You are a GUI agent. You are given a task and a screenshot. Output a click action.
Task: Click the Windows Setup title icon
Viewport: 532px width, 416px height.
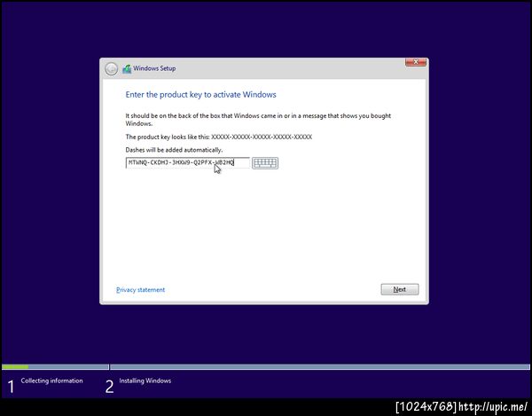click(x=127, y=69)
